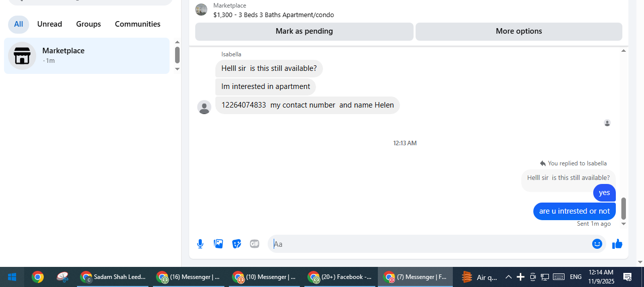Open the system tray hidden icons chevron
The height and width of the screenshot is (287, 644).
[508, 277]
